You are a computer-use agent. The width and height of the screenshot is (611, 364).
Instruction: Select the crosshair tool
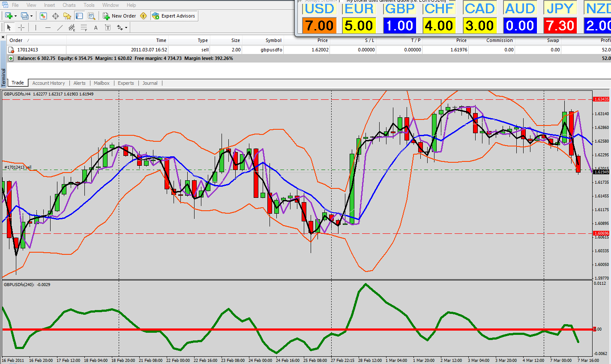tap(21, 27)
